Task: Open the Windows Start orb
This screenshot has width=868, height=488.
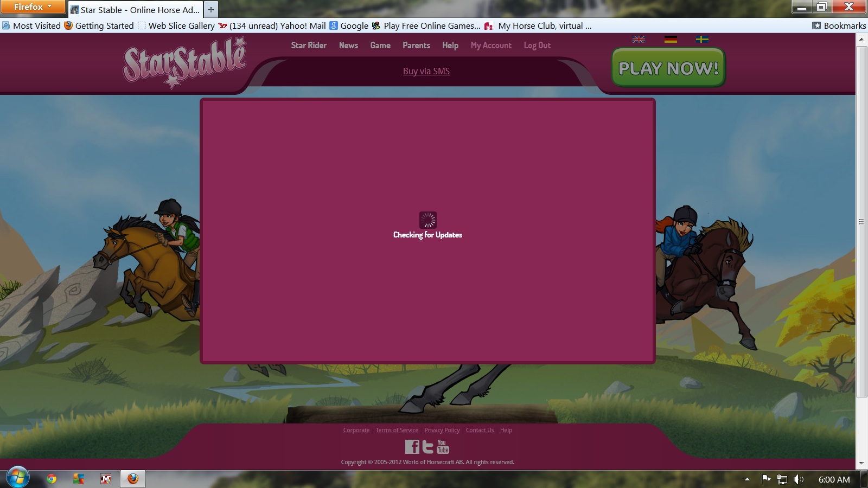Action: pyautogui.click(x=17, y=478)
